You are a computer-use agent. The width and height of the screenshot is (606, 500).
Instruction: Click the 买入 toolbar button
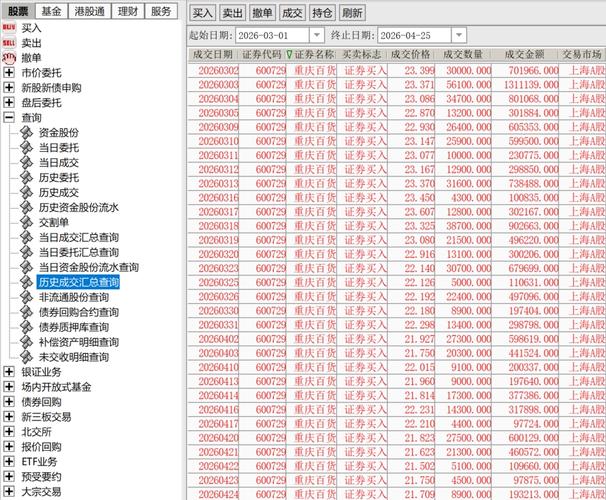click(202, 13)
